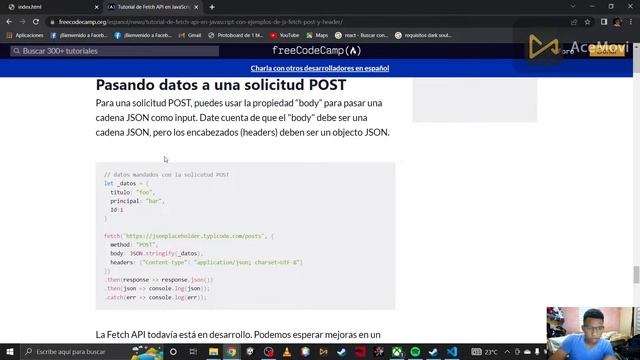Open the share icon in the address bar

point(574,22)
